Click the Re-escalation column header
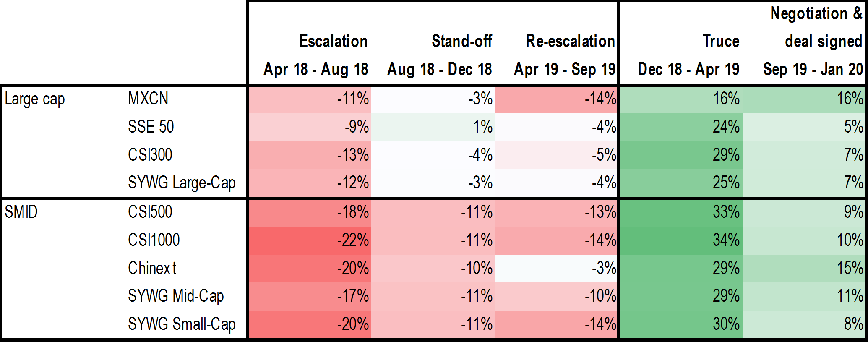The width and height of the screenshot is (868, 342). pos(570,41)
